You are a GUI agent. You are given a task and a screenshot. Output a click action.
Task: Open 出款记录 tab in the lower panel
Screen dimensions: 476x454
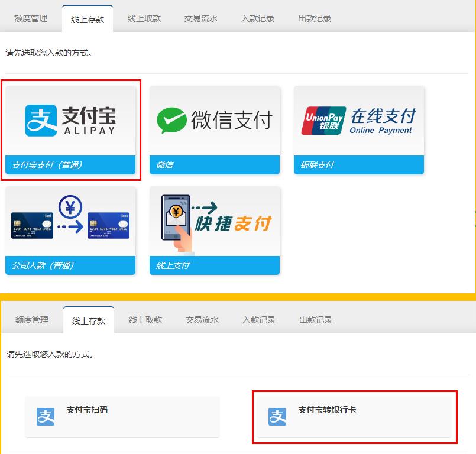pyautogui.click(x=316, y=320)
